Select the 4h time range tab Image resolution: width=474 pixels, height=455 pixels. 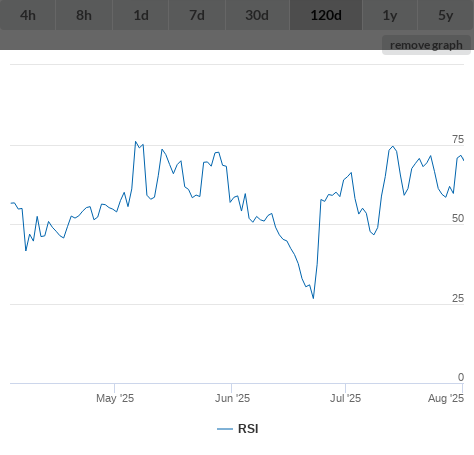click(x=28, y=15)
